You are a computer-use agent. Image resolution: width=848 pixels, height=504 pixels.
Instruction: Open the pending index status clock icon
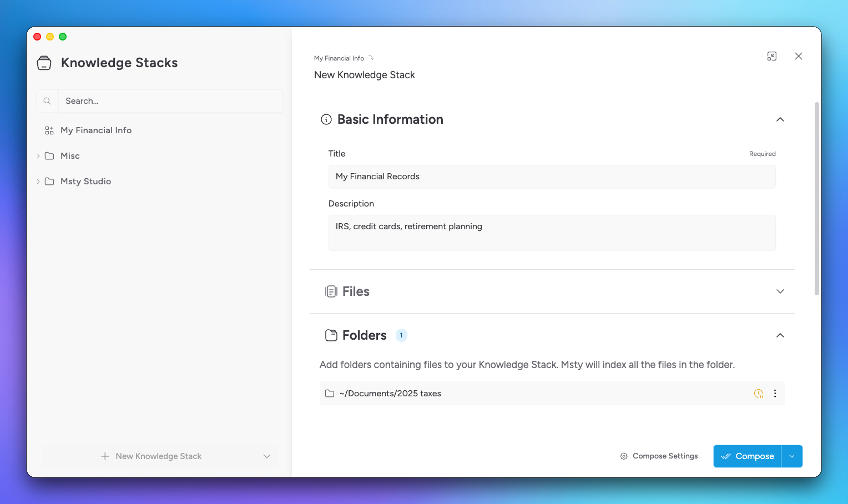tap(758, 394)
